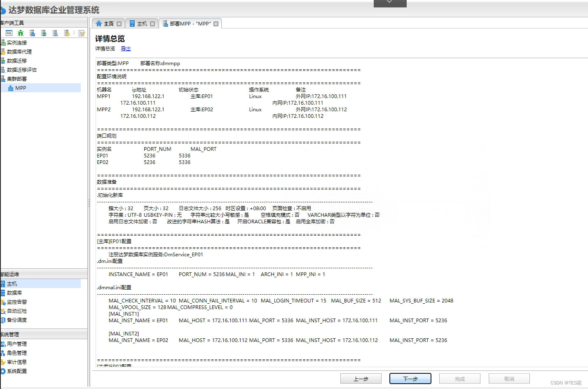Click the 智能运维 panel header

coord(44,274)
